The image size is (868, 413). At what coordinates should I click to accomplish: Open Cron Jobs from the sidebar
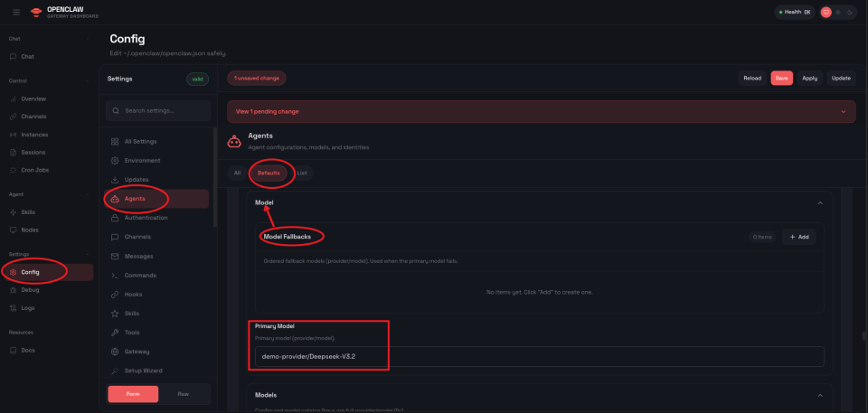tap(34, 170)
